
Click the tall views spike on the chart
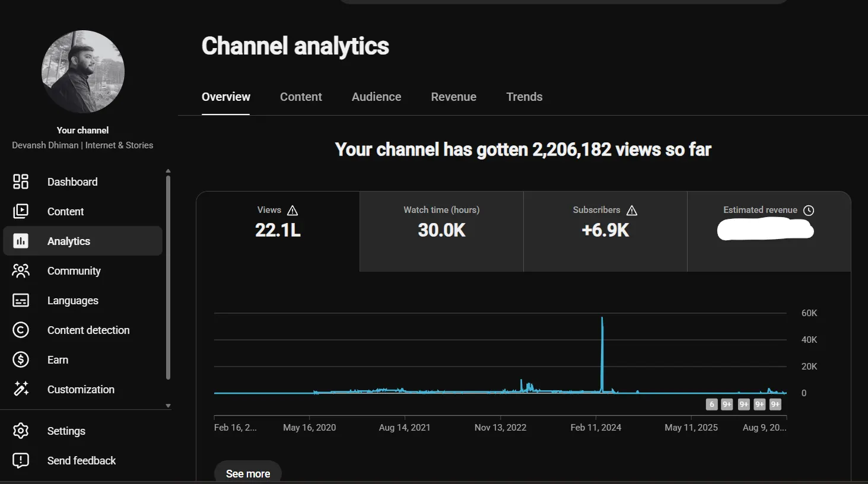pyautogui.click(x=602, y=355)
